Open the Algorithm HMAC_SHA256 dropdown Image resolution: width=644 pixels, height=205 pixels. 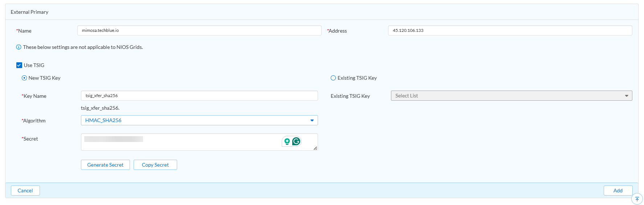click(x=196, y=120)
